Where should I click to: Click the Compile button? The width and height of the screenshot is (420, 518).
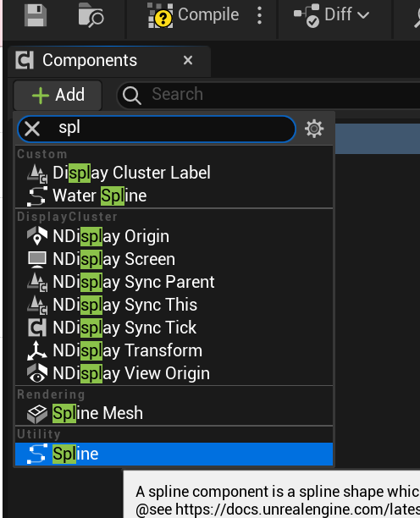click(x=193, y=15)
